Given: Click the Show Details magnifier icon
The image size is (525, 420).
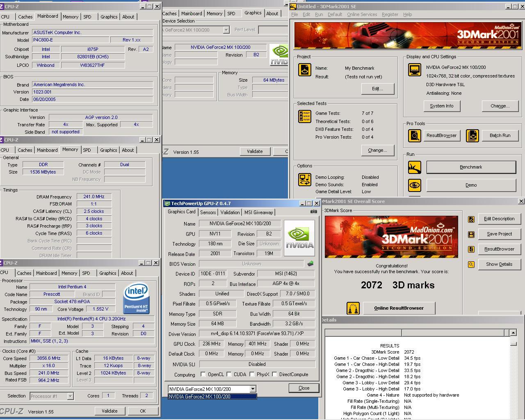Looking at the screenshot, I should coord(471,265).
